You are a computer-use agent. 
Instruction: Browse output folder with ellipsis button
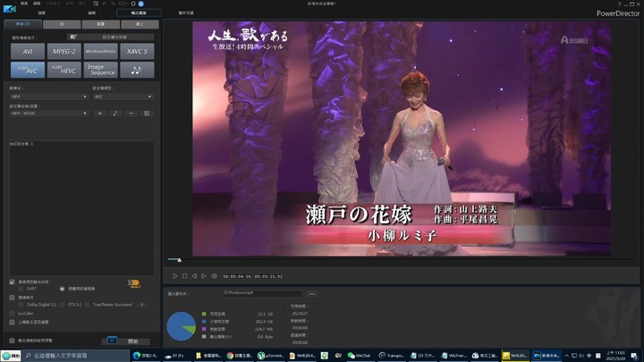pyautogui.click(x=312, y=294)
